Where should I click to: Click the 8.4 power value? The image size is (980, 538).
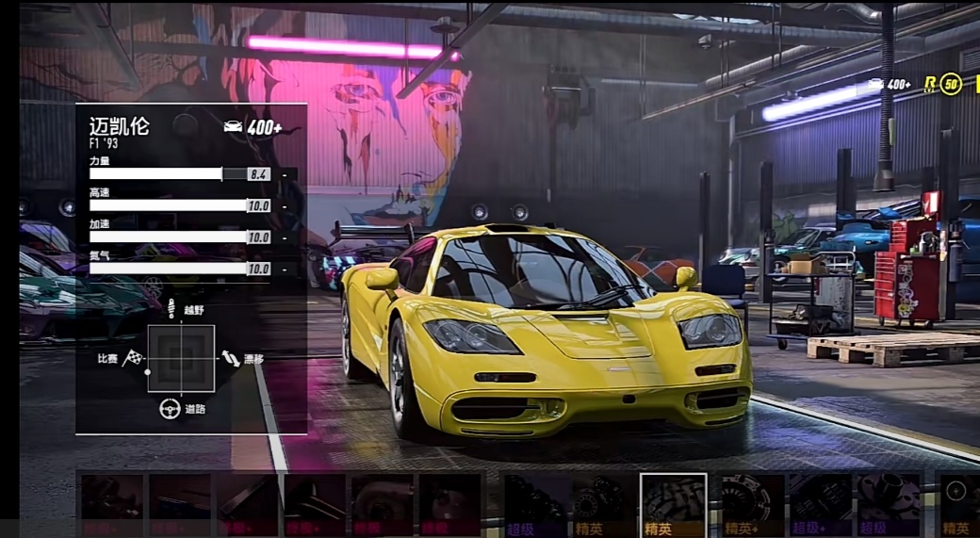pyautogui.click(x=259, y=175)
